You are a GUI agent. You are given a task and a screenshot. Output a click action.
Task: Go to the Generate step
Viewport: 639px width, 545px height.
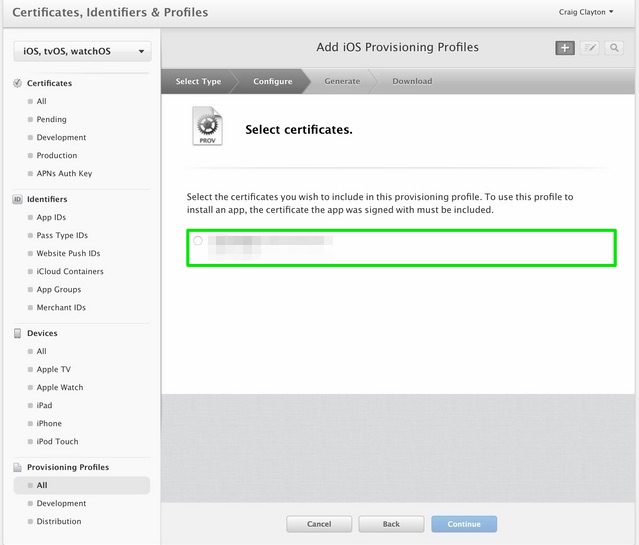point(342,81)
